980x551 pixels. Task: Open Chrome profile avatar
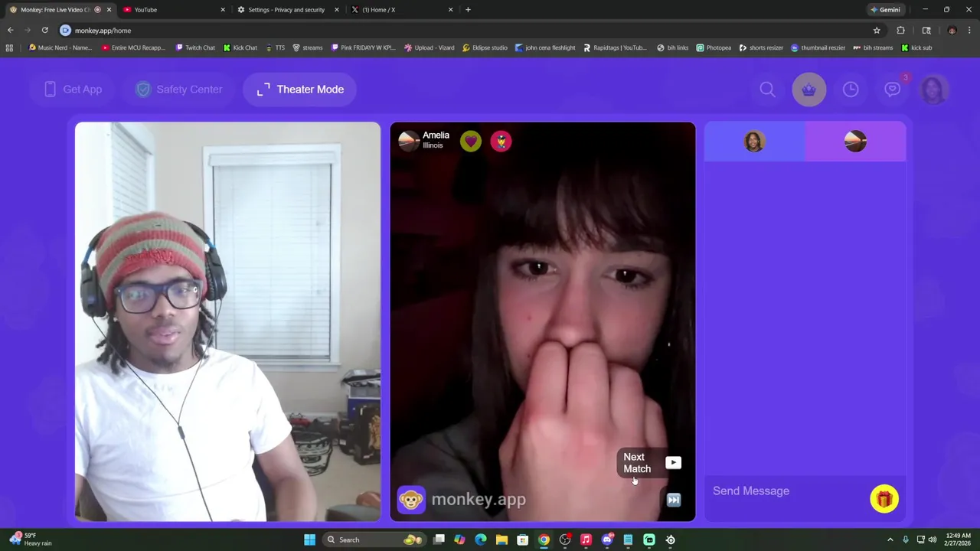(x=952, y=31)
